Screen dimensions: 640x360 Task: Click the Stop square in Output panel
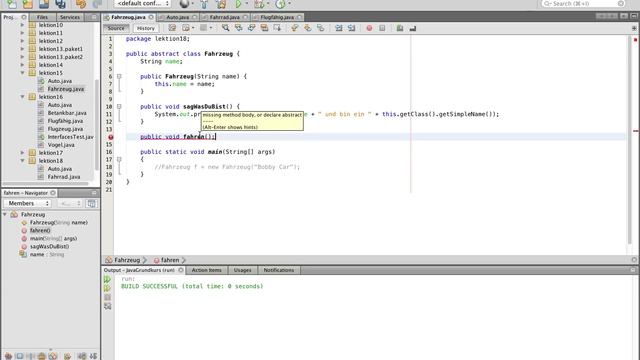coord(107,297)
